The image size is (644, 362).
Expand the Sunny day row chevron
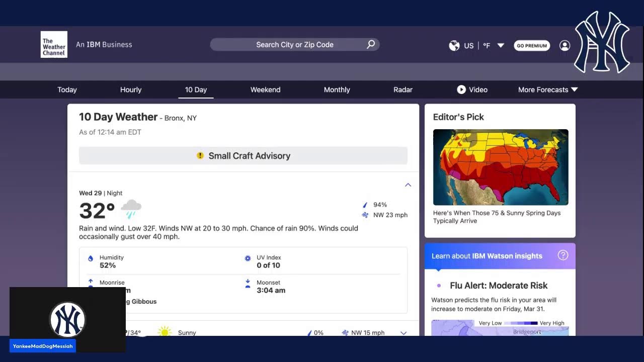404,333
